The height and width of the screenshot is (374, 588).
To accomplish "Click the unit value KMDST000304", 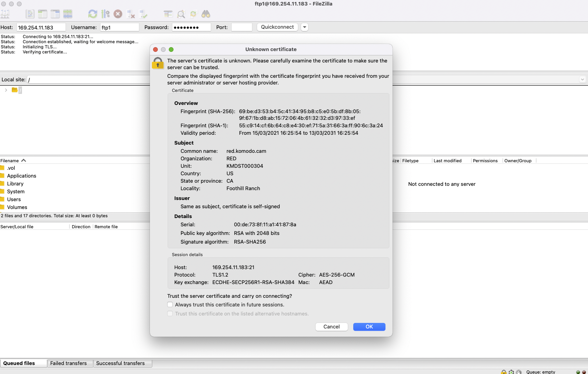I will pyautogui.click(x=245, y=166).
